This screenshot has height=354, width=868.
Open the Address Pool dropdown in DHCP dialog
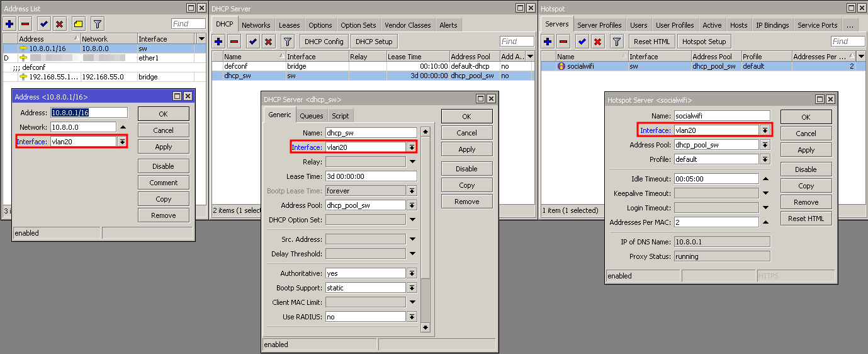412,205
